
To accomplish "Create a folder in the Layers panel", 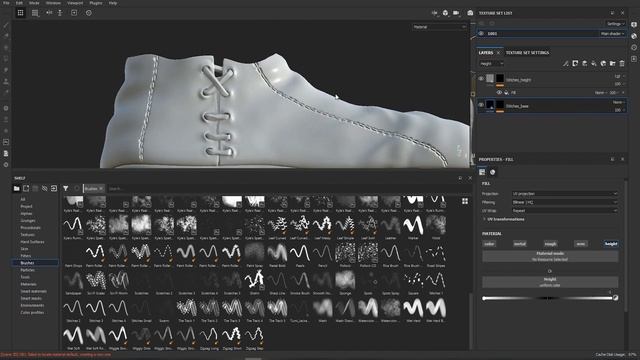I will click(x=613, y=64).
